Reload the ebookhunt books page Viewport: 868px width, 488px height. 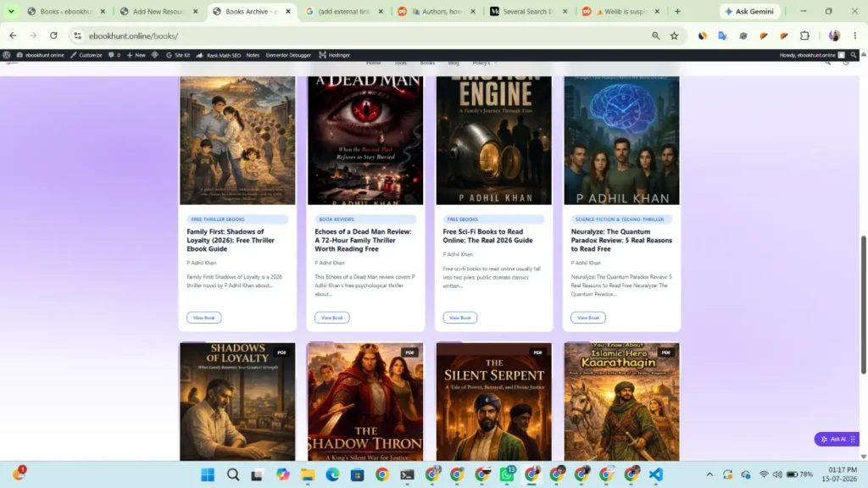pyautogui.click(x=53, y=36)
